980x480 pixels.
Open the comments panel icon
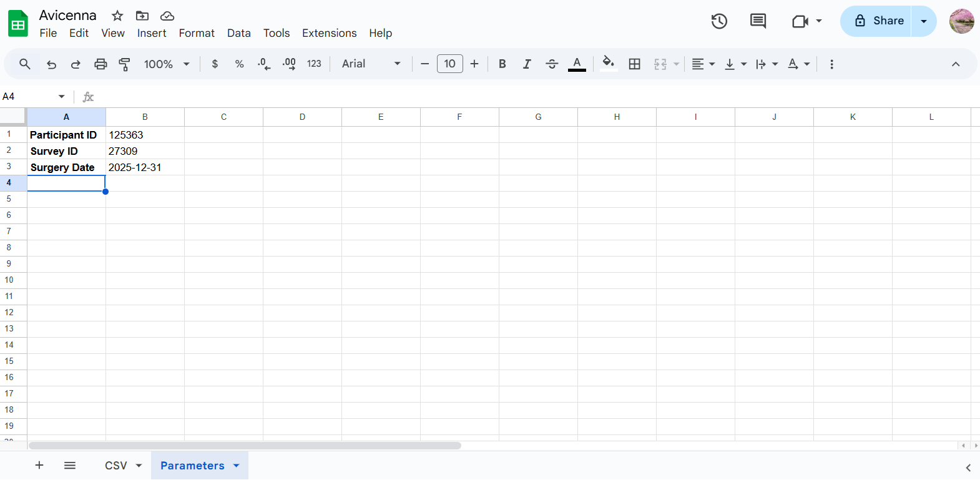[758, 21]
